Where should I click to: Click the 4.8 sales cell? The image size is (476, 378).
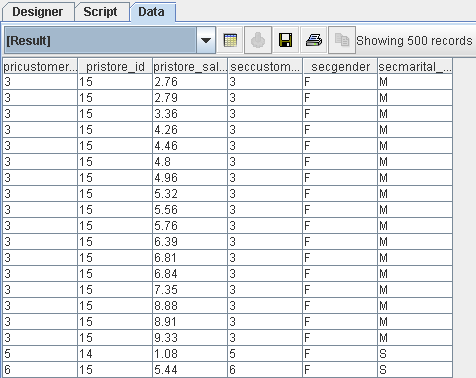click(x=190, y=162)
